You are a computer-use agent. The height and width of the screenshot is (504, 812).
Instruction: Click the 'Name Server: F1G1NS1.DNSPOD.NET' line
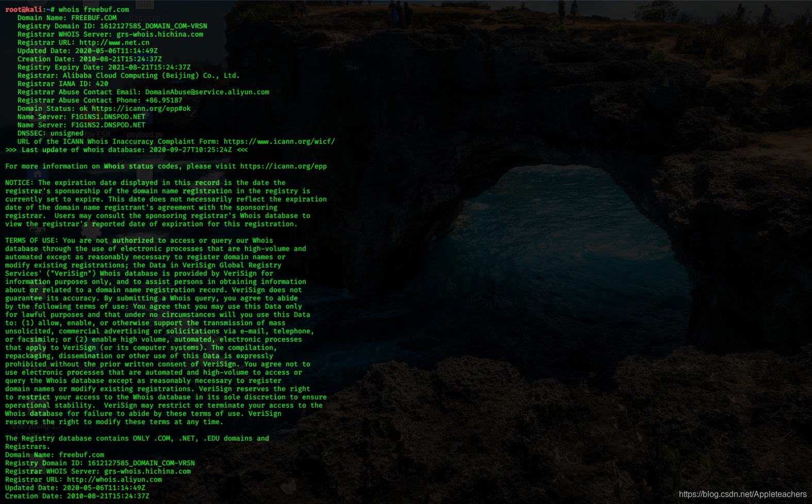[x=81, y=116]
